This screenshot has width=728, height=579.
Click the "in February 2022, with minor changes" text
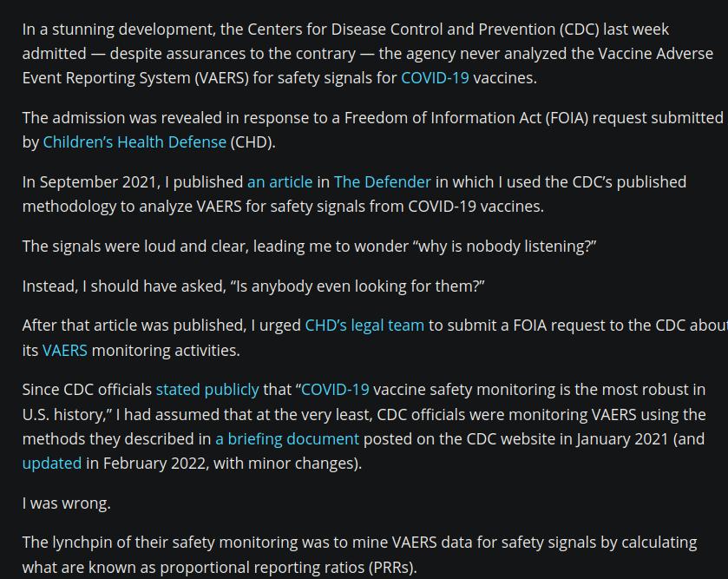tap(223, 463)
